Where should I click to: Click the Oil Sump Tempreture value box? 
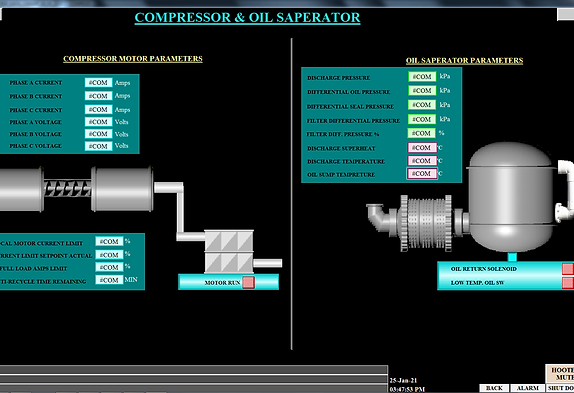coord(422,173)
